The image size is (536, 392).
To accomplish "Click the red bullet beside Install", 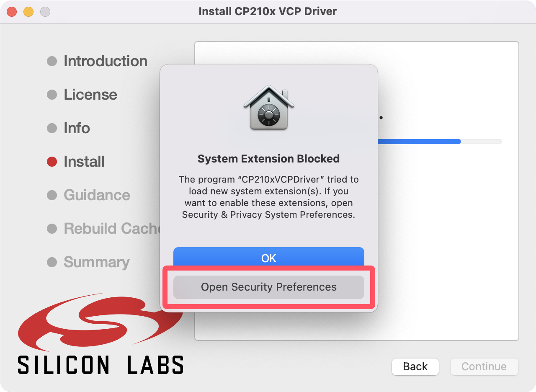I will coord(52,162).
